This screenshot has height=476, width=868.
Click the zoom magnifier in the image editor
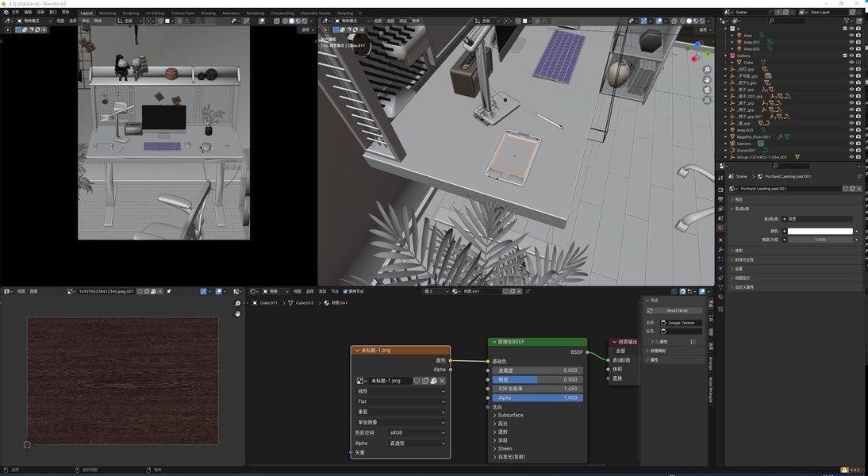237,303
